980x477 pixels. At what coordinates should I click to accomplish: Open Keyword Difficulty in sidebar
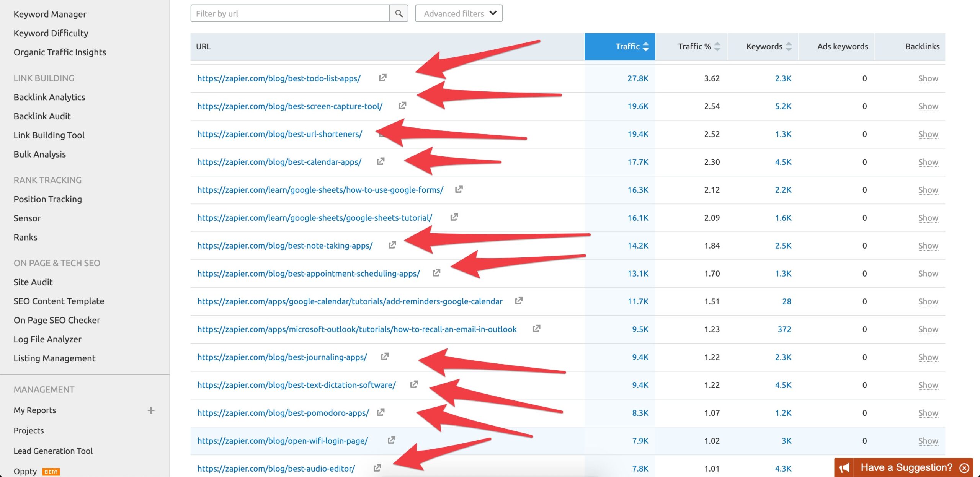tap(51, 33)
